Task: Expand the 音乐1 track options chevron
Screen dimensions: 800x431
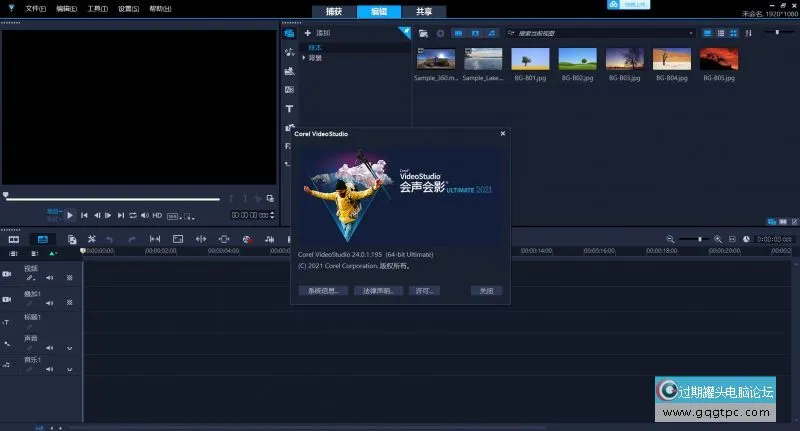Action: tap(69, 371)
